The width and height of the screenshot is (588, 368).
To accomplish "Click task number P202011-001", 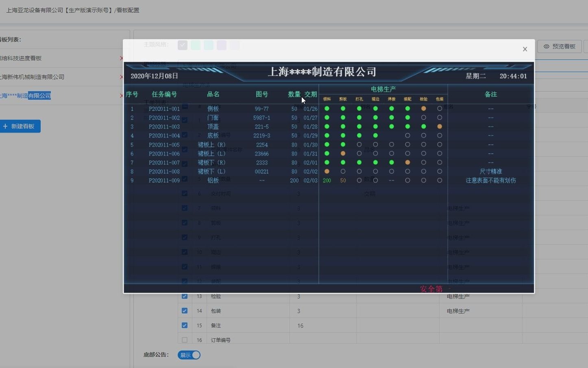I will [x=164, y=109].
